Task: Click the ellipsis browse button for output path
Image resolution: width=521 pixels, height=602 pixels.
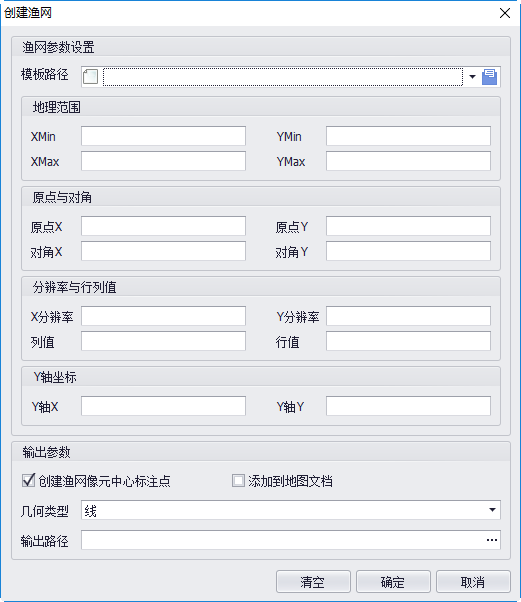Action: (x=492, y=540)
